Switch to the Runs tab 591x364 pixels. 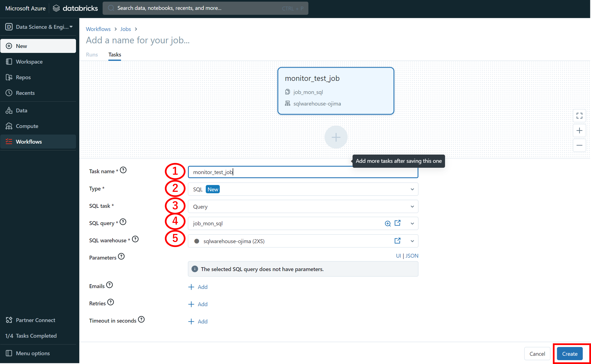(92, 55)
